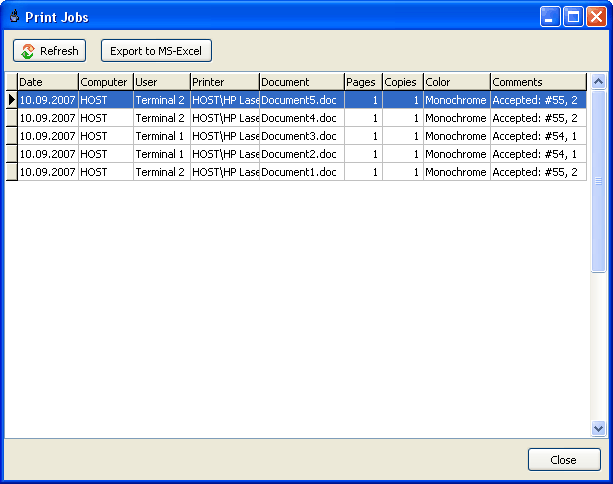Click the Refresh button
The width and height of the screenshot is (613, 484).
click(x=50, y=51)
